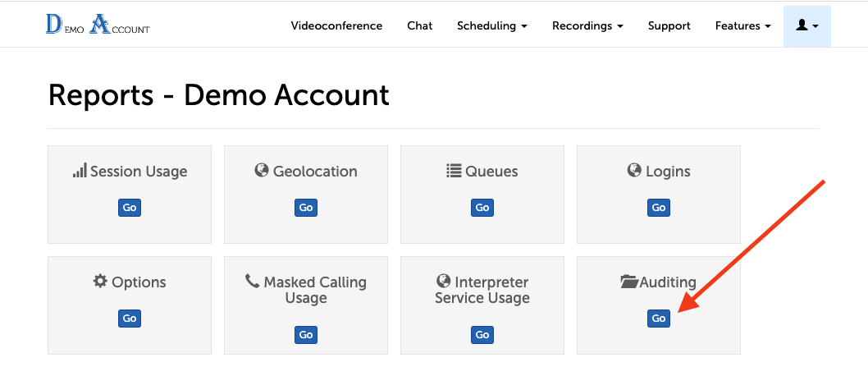Click the Masked Calling phone icon
This screenshot has width=868, height=376.
coord(252,282)
